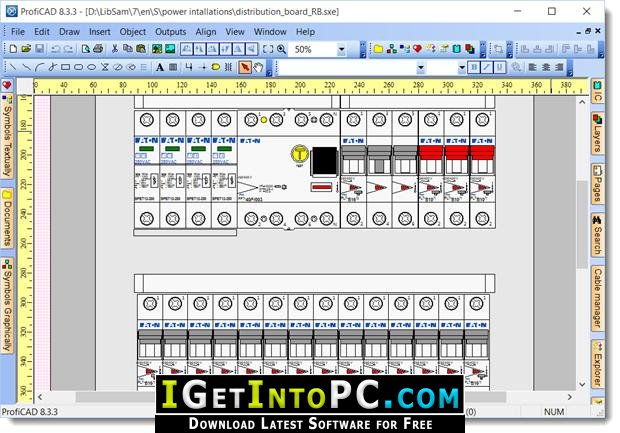The image size is (620, 433).
Task: Expand align toolbar overflow options
Action: tap(601, 50)
